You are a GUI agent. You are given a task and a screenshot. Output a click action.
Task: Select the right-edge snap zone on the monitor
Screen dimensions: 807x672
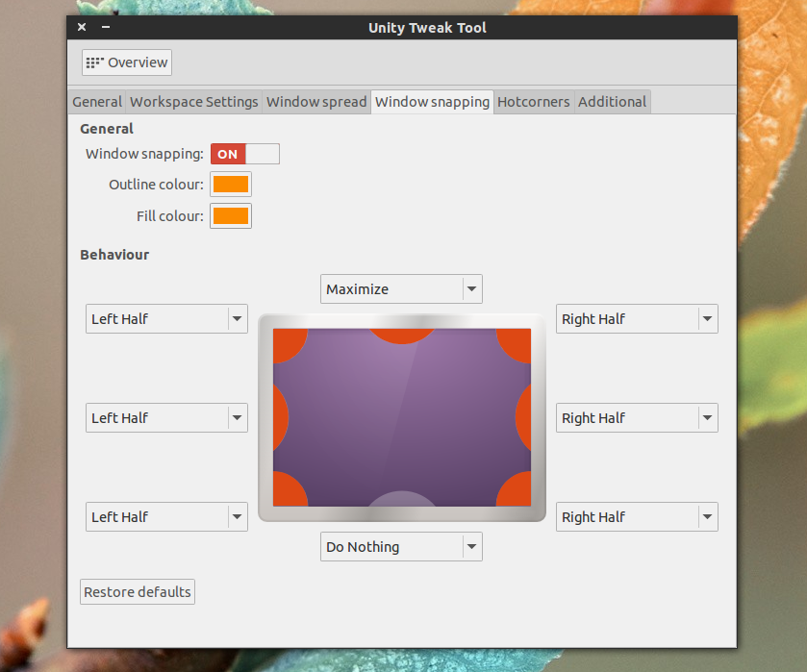click(x=528, y=417)
